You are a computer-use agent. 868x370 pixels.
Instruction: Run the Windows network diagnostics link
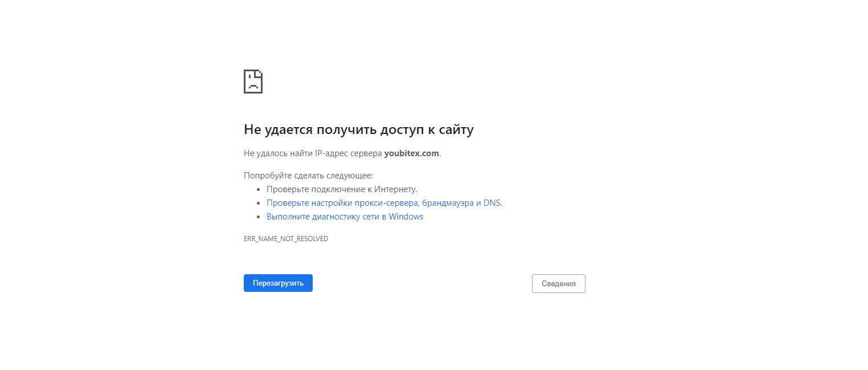point(345,217)
